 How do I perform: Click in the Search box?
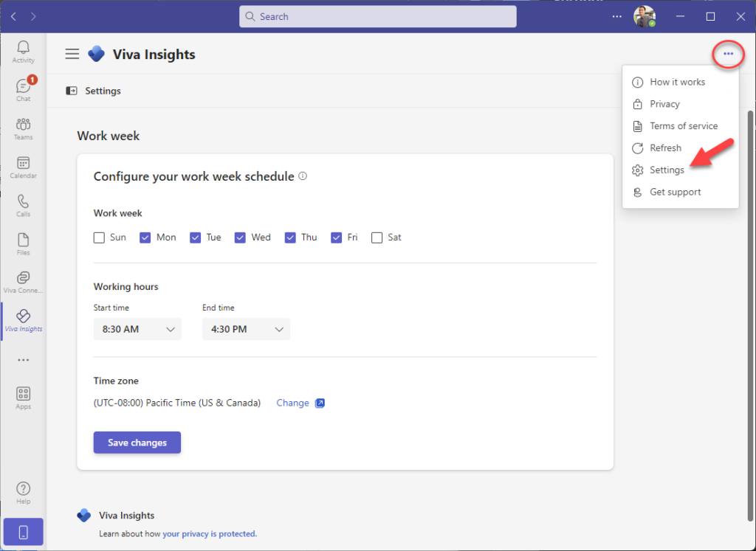point(378,16)
